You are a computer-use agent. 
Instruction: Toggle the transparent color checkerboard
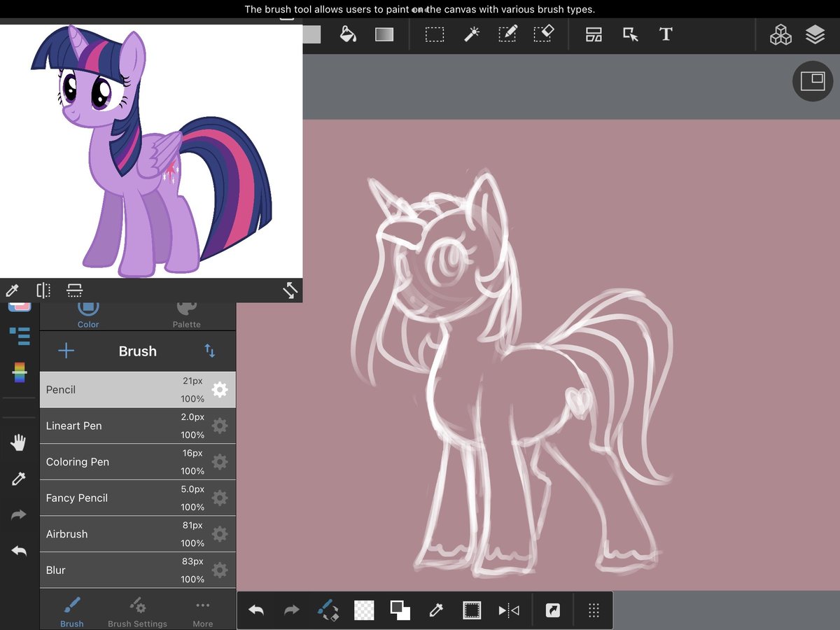pyautogui.click(x=364, y=610)
